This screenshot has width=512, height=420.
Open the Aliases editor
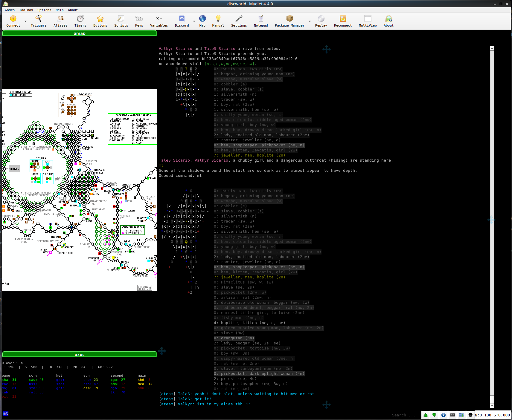pos(60,21)
